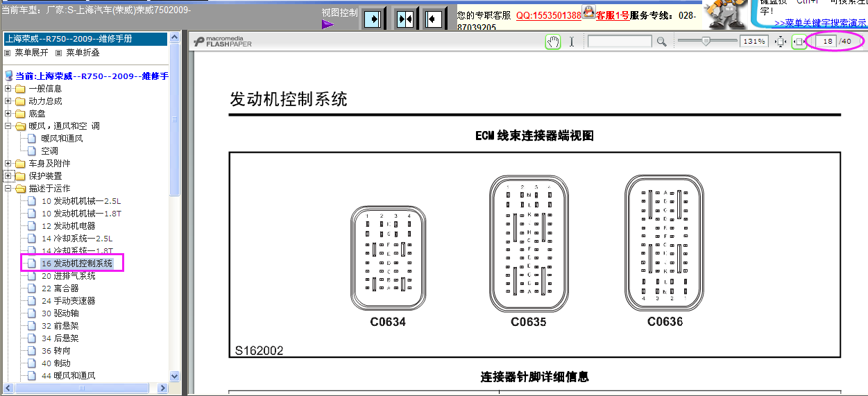Click the tree panel horizontal scroll left arrow
This screenshot has height=396, width=868.
(x=8, y=388)
